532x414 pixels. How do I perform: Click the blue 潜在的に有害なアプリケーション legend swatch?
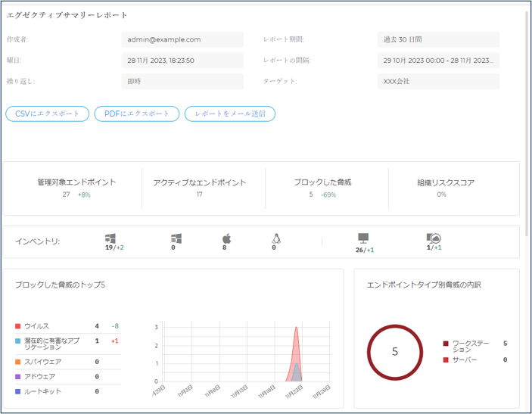(x=18, y=341)
